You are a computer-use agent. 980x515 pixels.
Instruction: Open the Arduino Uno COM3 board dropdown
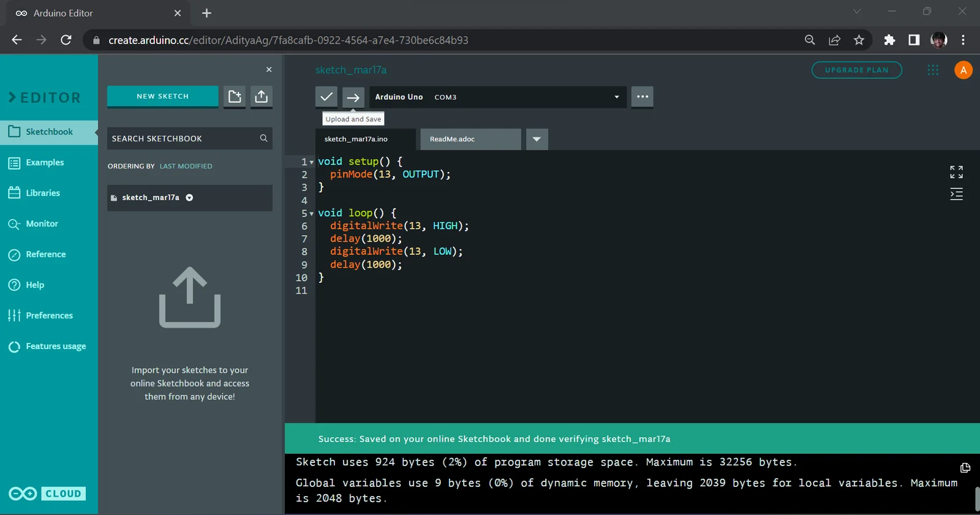(x=498, y=97)
